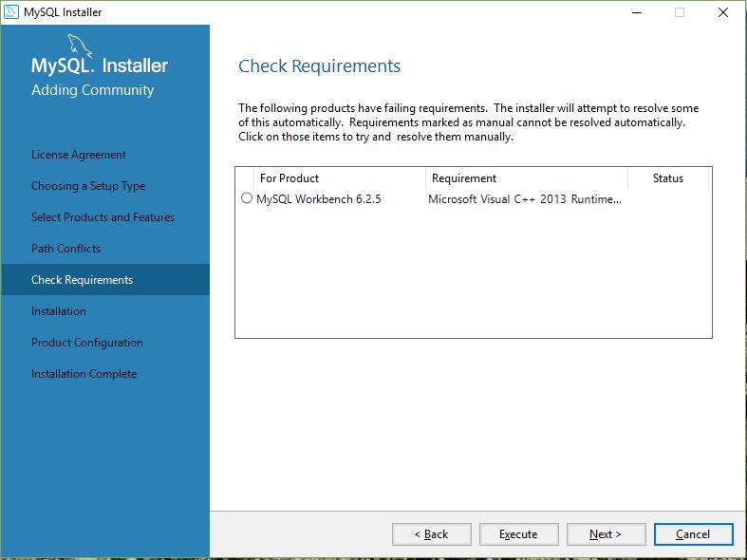Select the MySQL Workbench 6.2.5 radio button
The image size is (747, 560).
click(x=247, y=199)
